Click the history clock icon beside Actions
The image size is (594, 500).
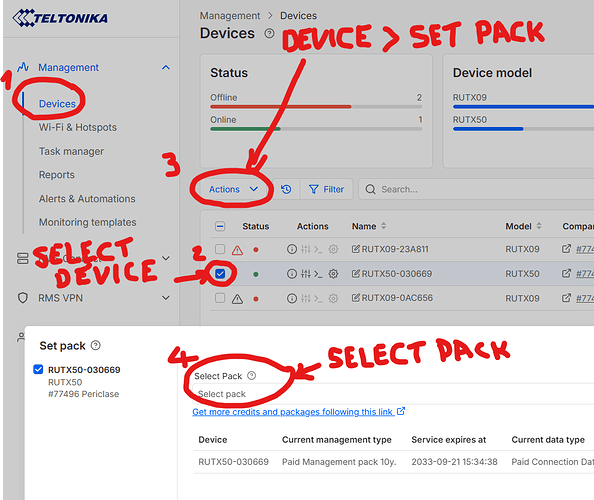pyautogui.click(x=286, y=189)
